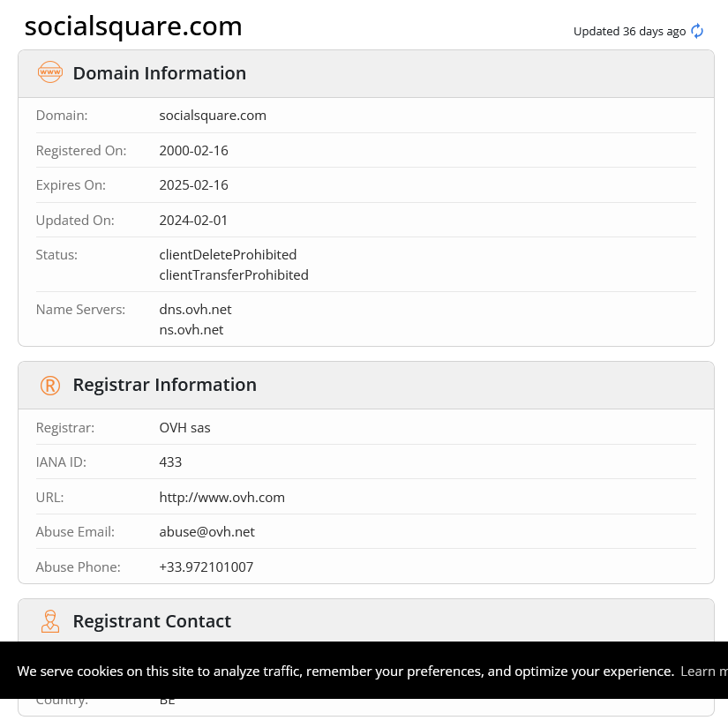
Task: Click the ns.ovh.net name server
Action: 191,330
